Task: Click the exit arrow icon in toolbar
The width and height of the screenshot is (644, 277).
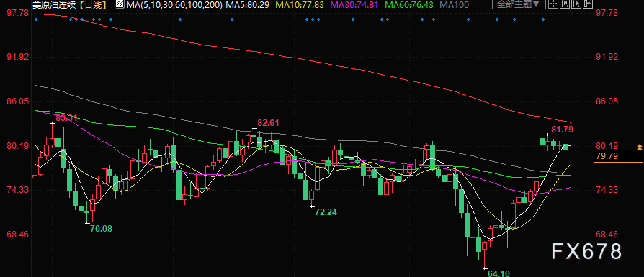Action: [588, 4]
